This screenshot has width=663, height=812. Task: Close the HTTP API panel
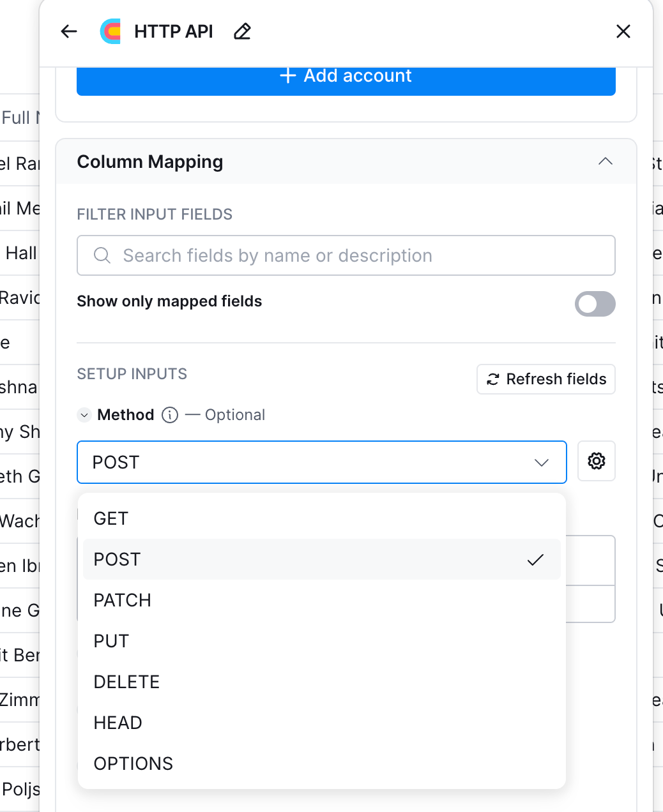click(x=623, y=31)
